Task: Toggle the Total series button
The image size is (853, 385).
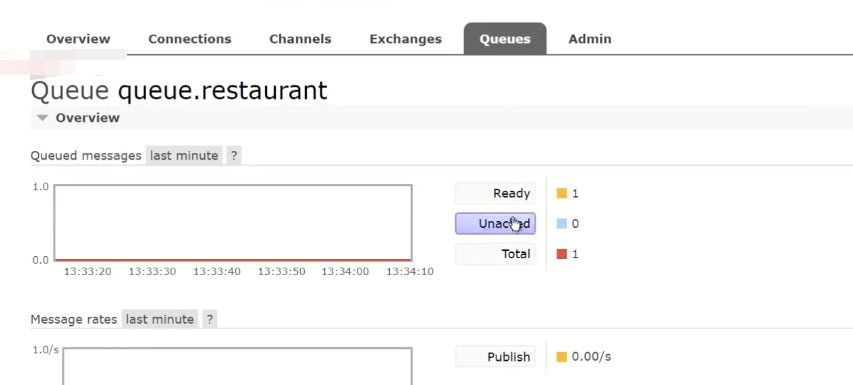Action: point(495,254)
